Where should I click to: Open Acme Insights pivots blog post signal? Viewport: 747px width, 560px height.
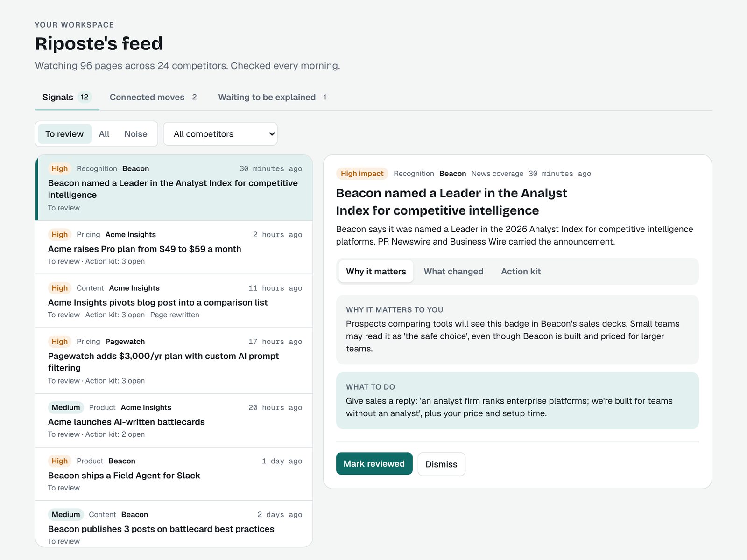coord(174,301)
